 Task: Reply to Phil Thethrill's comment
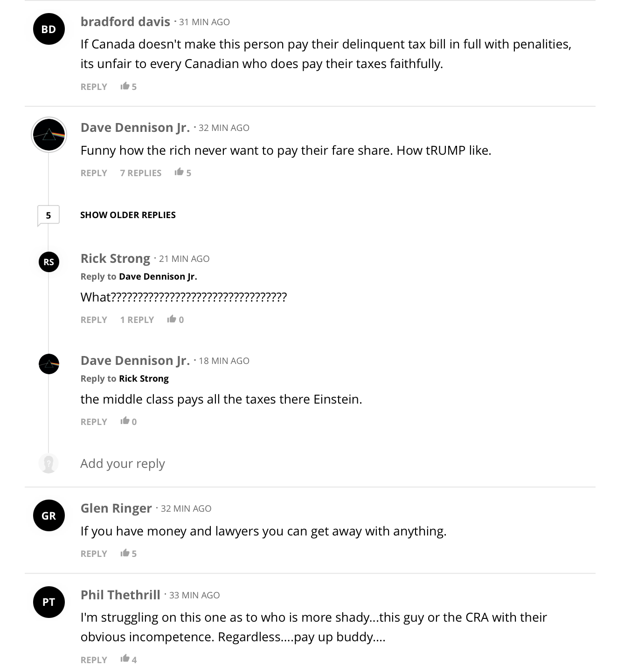click(94, 659)
